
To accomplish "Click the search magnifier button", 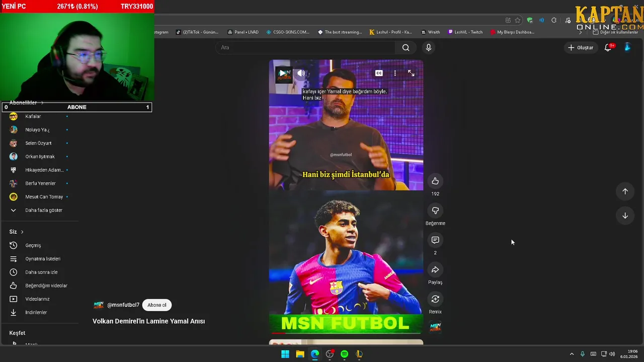I will pos(406,47).
